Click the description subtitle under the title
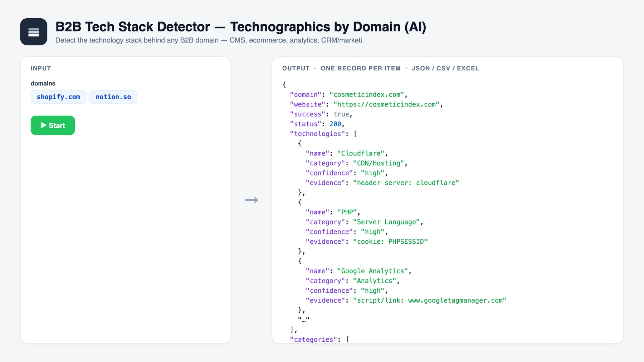The image size is (644, 362). [209, 40]
